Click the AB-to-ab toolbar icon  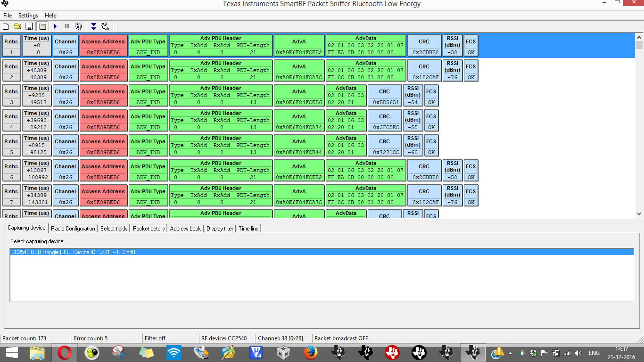pos(105,26)
